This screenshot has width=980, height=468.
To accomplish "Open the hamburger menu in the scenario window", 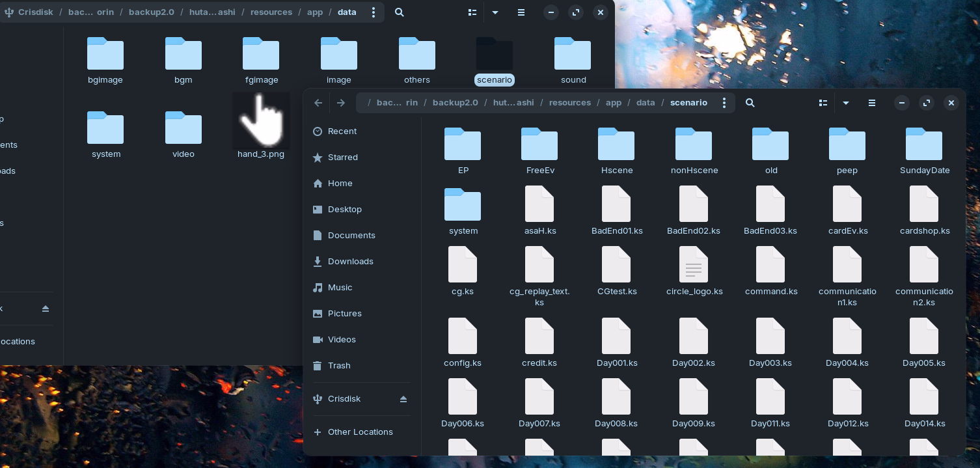I will click(x=871, y=103).
